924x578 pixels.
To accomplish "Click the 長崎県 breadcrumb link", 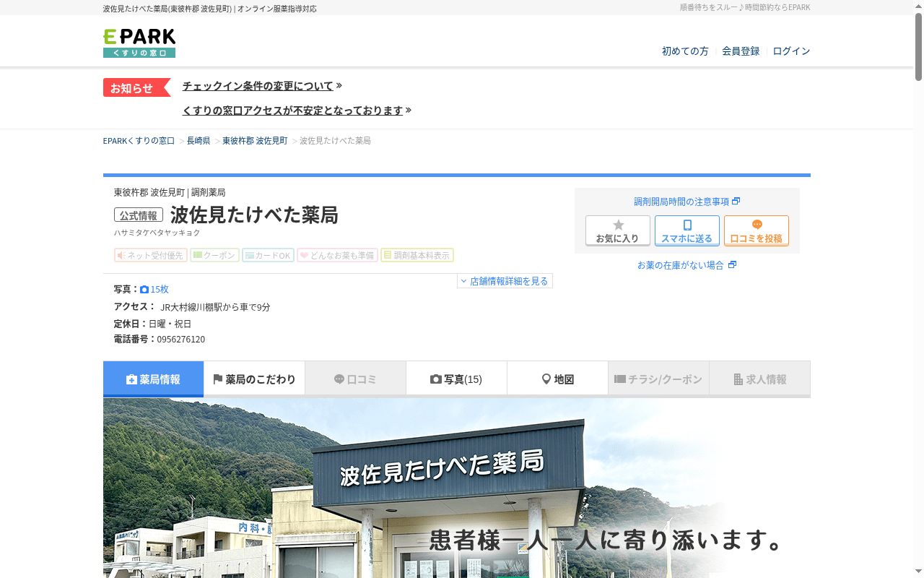I will tap(199, 141).
